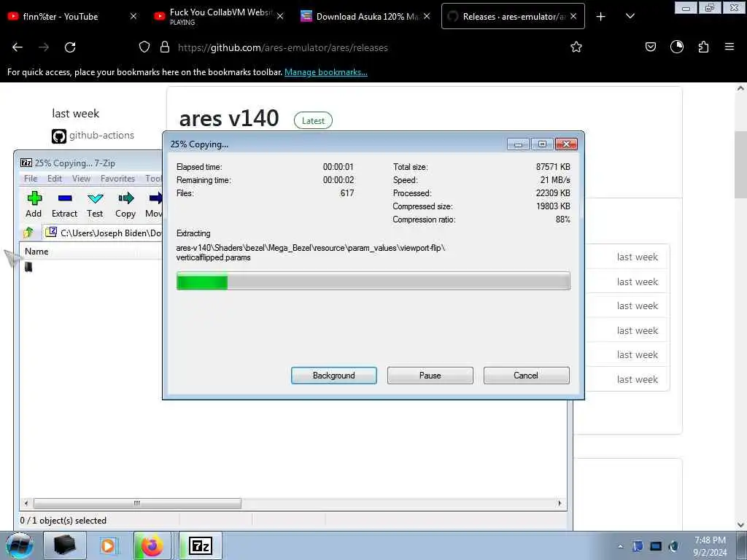Open the Edit menu in 7-Zip
The image size is (747, 560).
click(54, 179)
